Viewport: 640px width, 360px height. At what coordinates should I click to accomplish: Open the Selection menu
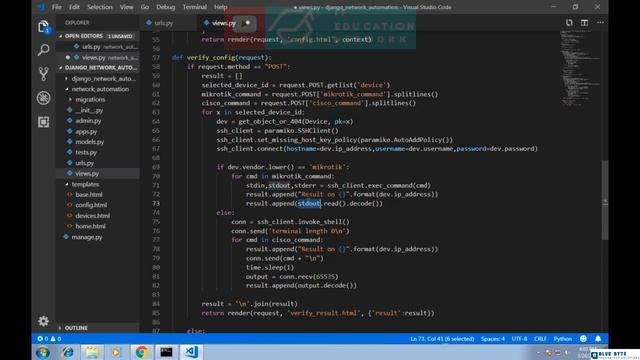tap(100, 7)
